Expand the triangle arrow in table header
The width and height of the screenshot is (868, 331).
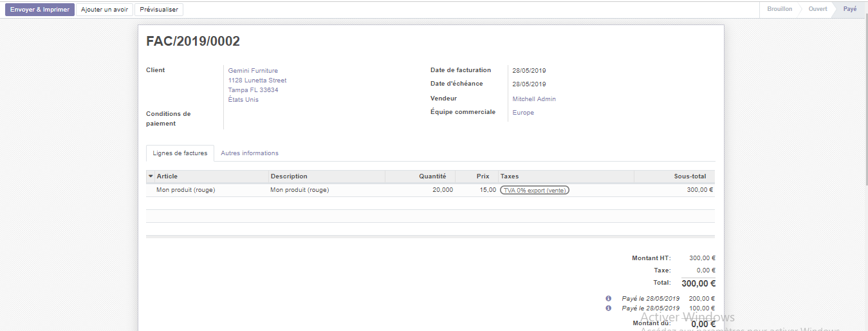click(x=151, y=176)
